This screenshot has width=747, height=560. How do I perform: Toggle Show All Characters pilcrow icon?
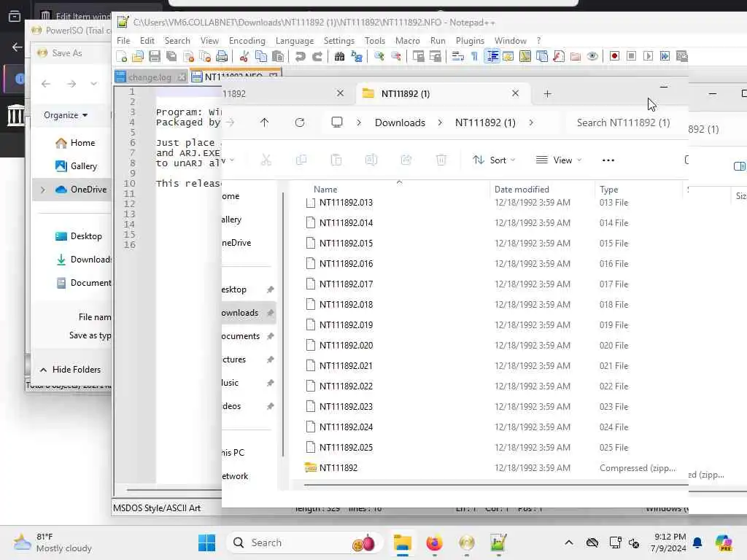pos(474,57)
